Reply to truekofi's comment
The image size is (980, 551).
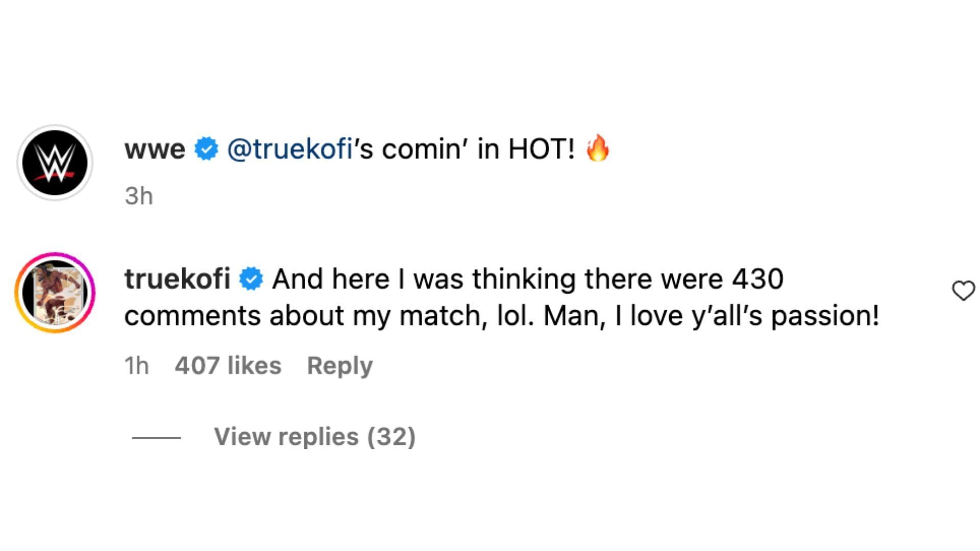pos(339,366)
